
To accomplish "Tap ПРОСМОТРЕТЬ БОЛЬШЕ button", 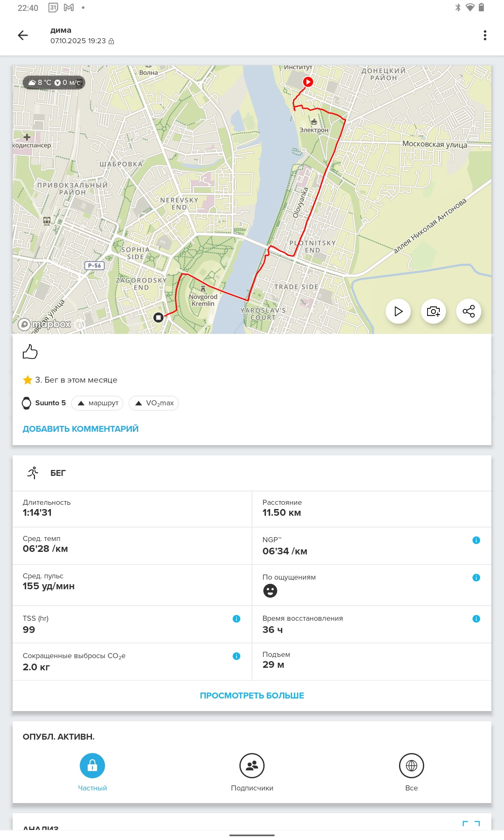I will pyautogui.click(x=252, y=696).
